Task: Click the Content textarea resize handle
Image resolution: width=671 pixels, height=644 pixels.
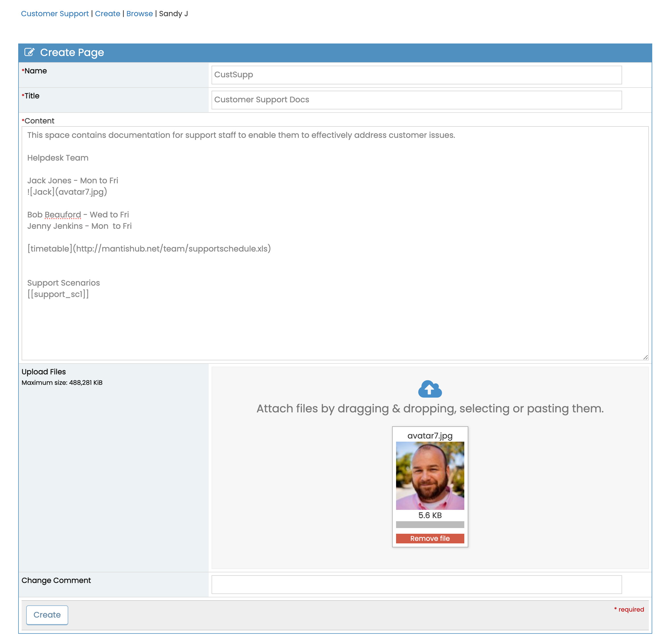Action: point(645,357)
